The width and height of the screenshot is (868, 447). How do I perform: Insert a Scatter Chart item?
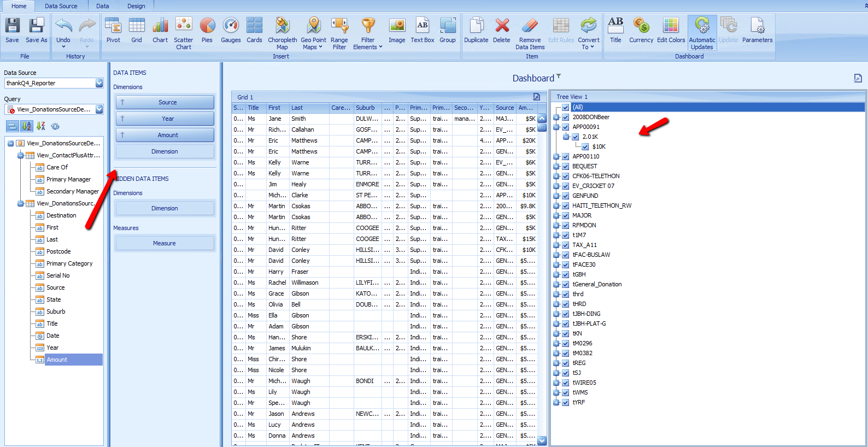pos(184,33)
